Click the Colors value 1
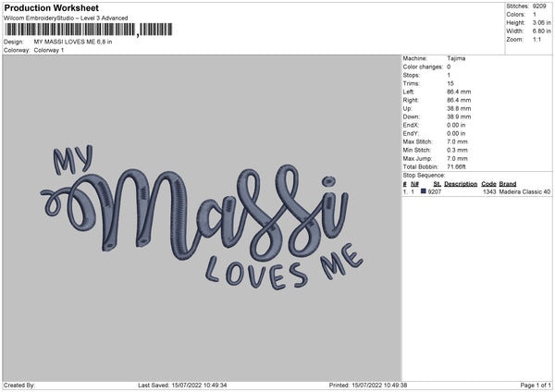 point(535,15)
